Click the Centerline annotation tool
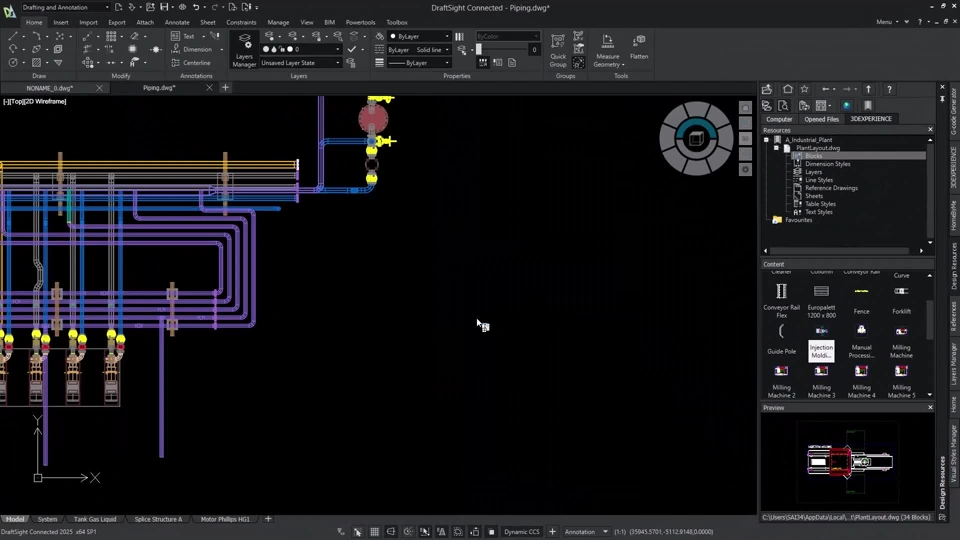 coord(191,62)
